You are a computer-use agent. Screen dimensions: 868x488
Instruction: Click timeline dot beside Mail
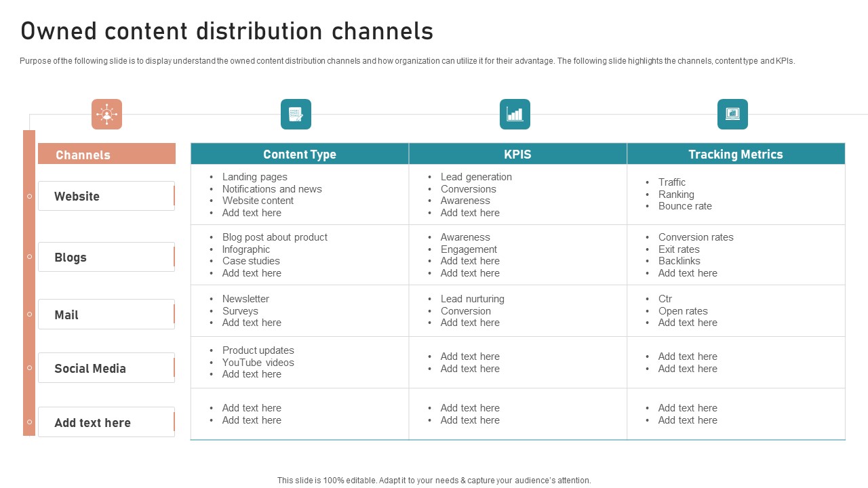point(29,314)
